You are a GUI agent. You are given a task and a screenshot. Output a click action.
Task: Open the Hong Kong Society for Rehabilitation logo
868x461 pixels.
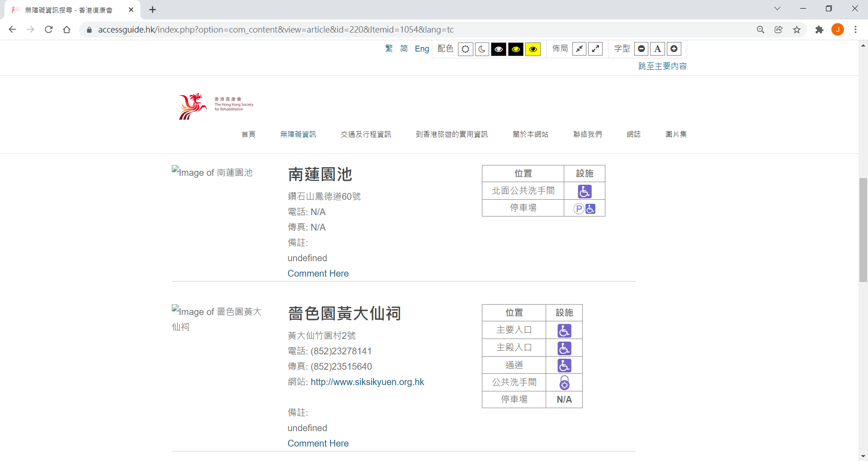[216, 106]
